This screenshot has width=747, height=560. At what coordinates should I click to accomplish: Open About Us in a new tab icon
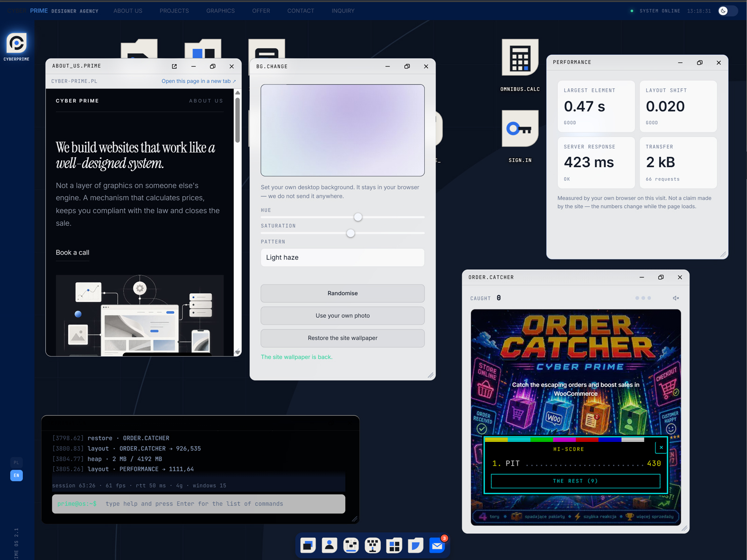pyautogui.click(x=174, y=66)
